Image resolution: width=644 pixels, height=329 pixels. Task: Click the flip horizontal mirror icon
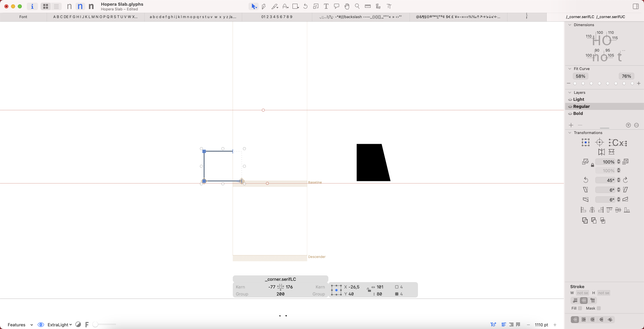pos(601,152)
